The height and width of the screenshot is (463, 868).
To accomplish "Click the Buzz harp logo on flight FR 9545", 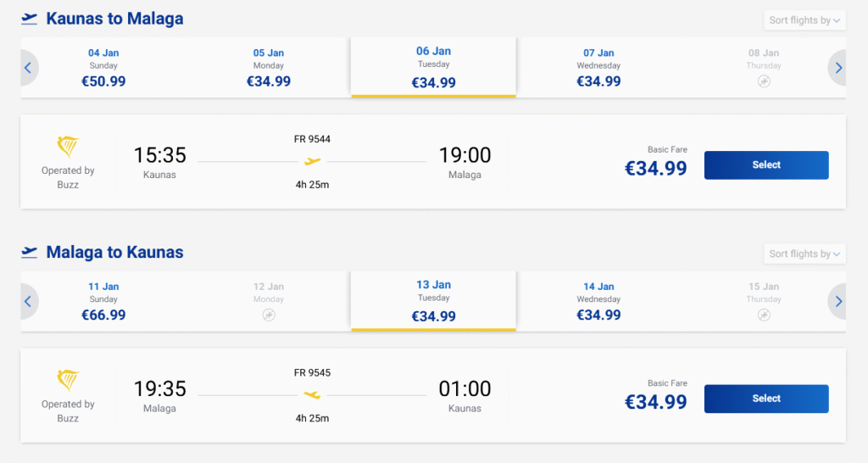I will click(68, 380).
